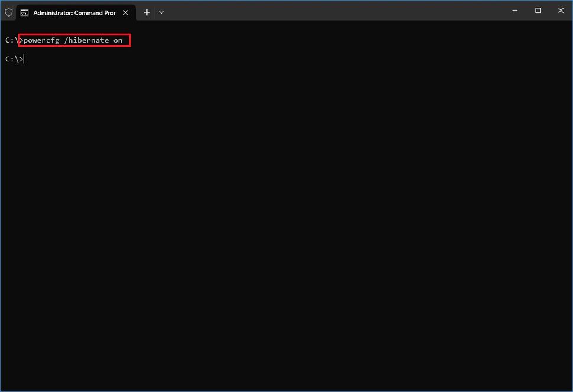The width and height of the screenshot is (573, 392).
Task: Maximize the terminal window
Action: 538,10
